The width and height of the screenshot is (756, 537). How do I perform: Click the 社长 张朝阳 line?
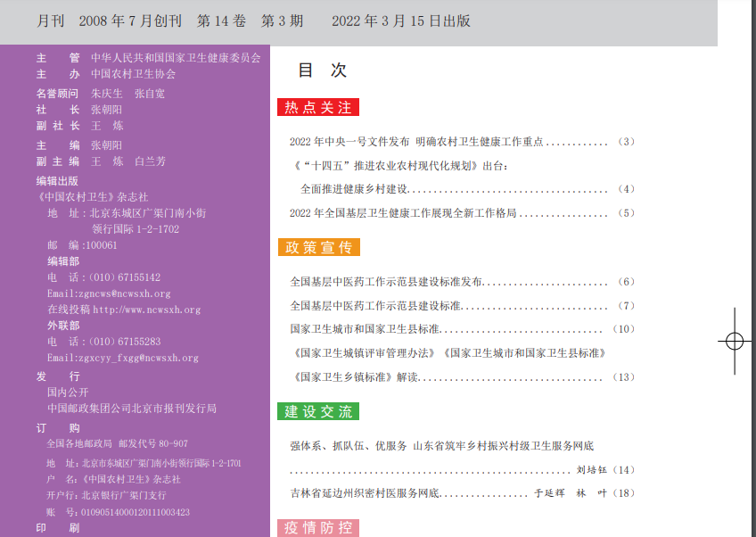(79, 110)
